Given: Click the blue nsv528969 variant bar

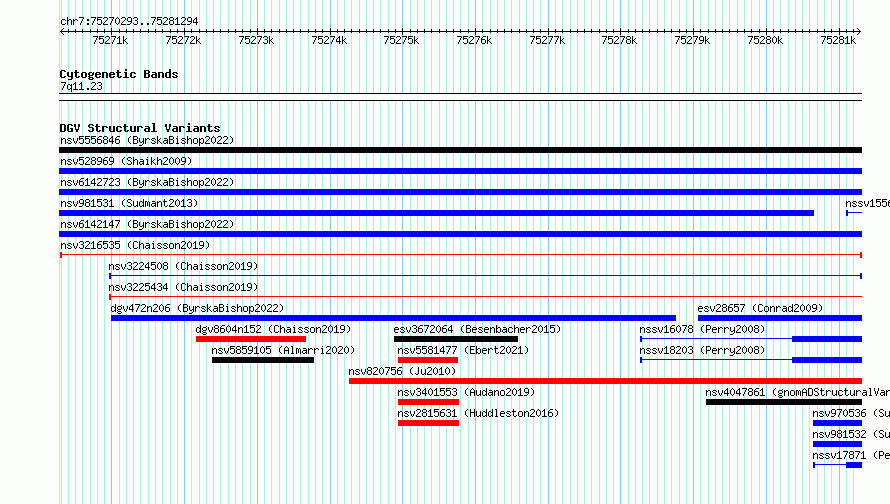Looking at the screenshot, I should [x=460, y=171].
